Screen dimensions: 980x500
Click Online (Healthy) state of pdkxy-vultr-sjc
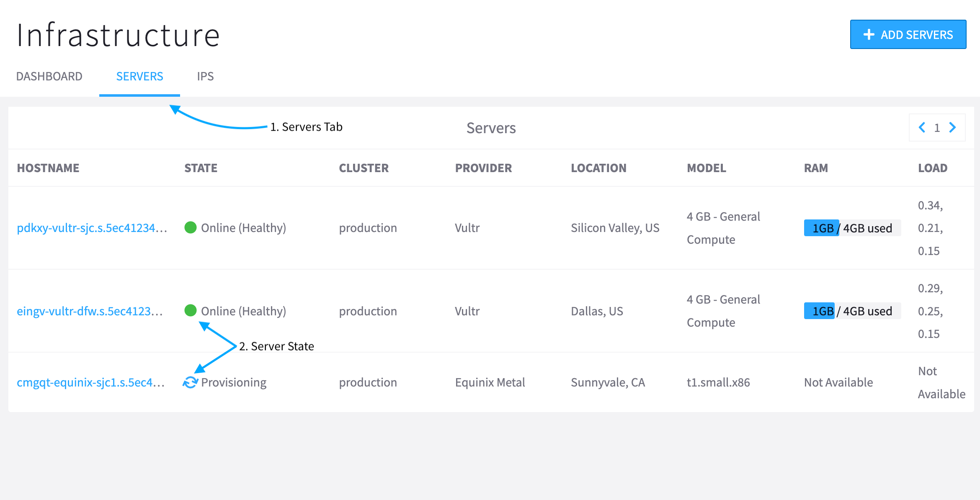243,228
